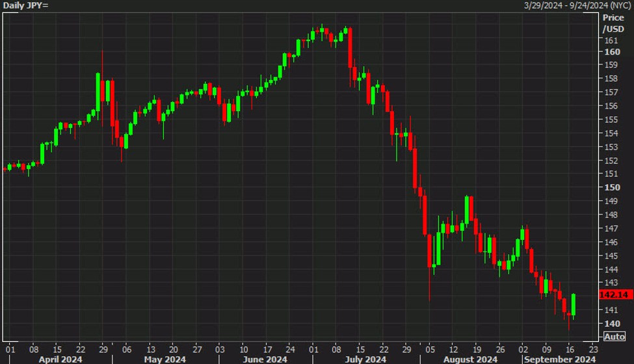Screen dimensions: 634x364
Task: Select the 142.14 current price tag
Action: (614, 294)
